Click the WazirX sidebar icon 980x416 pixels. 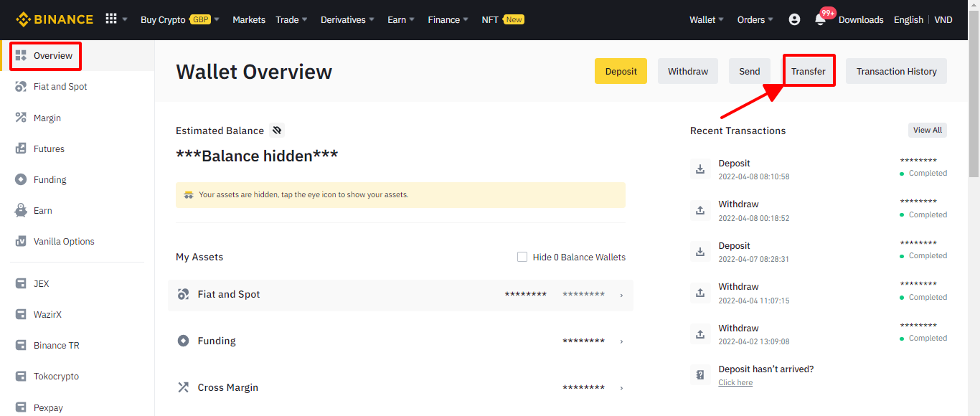tap(21, 314)
